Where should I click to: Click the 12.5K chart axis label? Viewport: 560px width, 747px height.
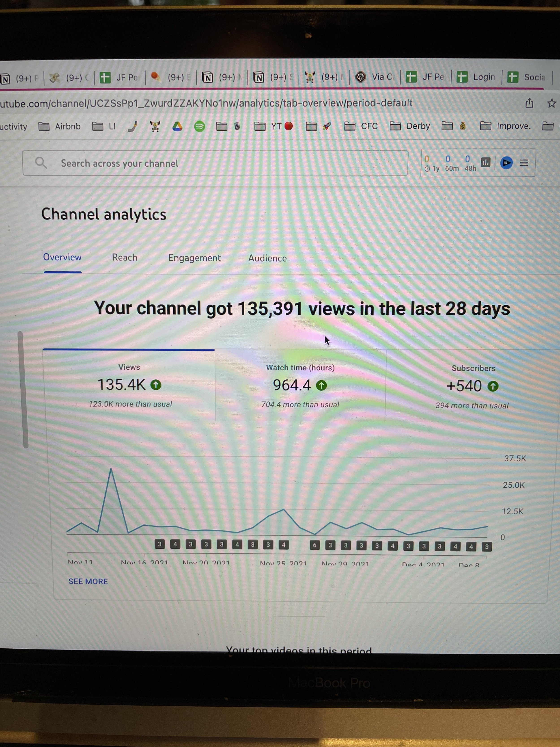(513, 512)
